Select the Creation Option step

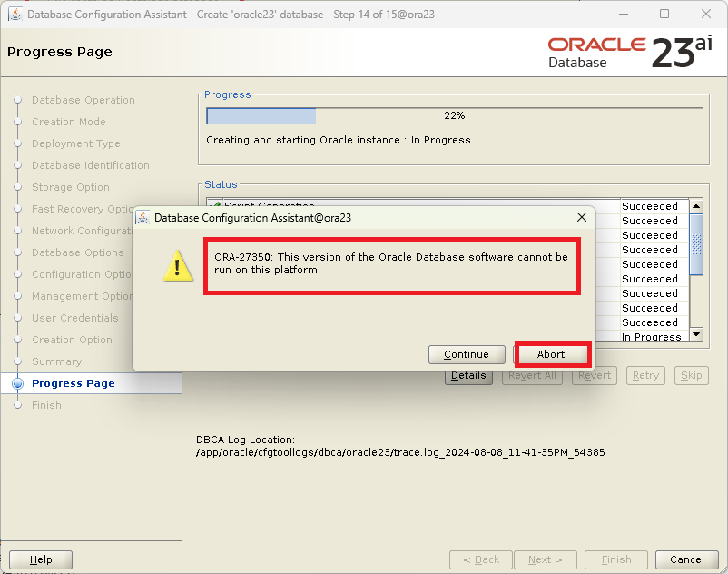pyautogui.click(x=72, y=340)
